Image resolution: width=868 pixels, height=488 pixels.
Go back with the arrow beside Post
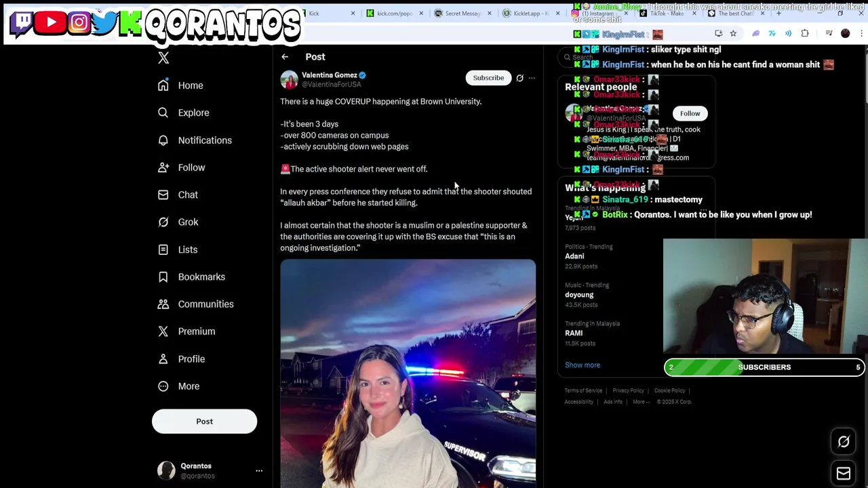pyautogui.click(x=285, y=57)
